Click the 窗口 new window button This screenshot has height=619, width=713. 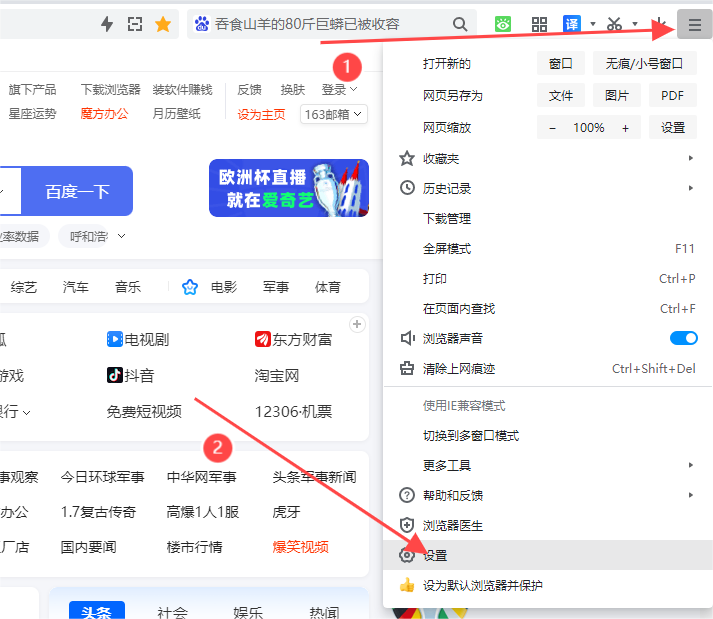[560, 63]
